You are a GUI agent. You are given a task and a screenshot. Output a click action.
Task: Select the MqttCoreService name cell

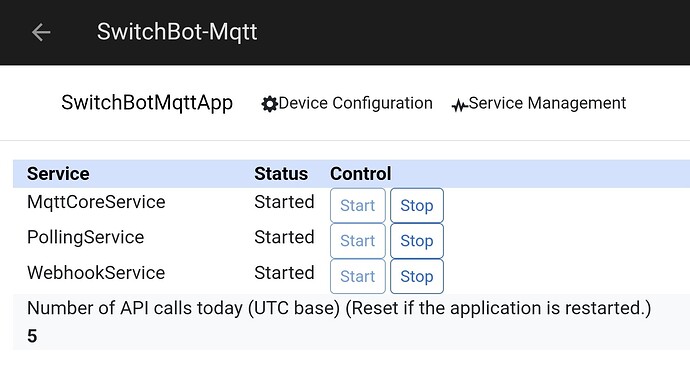click(96, 202)
